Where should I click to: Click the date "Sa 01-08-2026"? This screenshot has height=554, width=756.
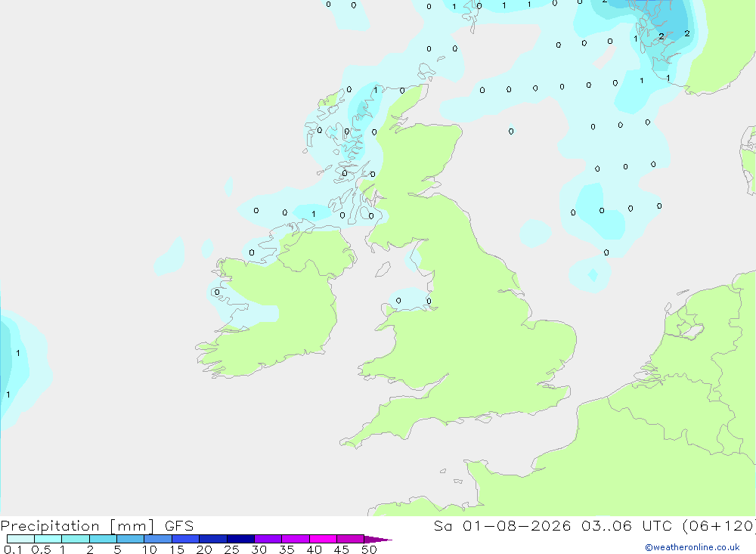(x=503, y=526)
